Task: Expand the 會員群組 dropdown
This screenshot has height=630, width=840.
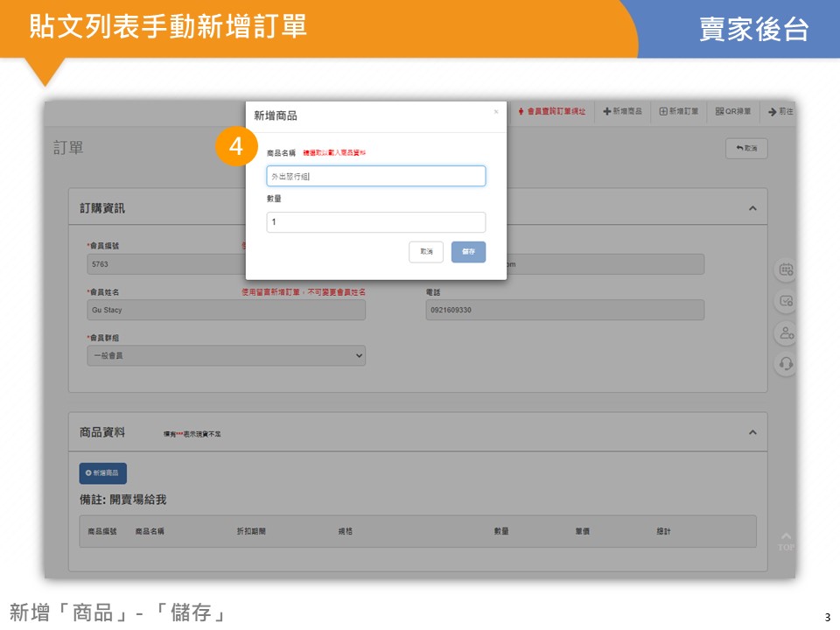Action: (226, 355)
